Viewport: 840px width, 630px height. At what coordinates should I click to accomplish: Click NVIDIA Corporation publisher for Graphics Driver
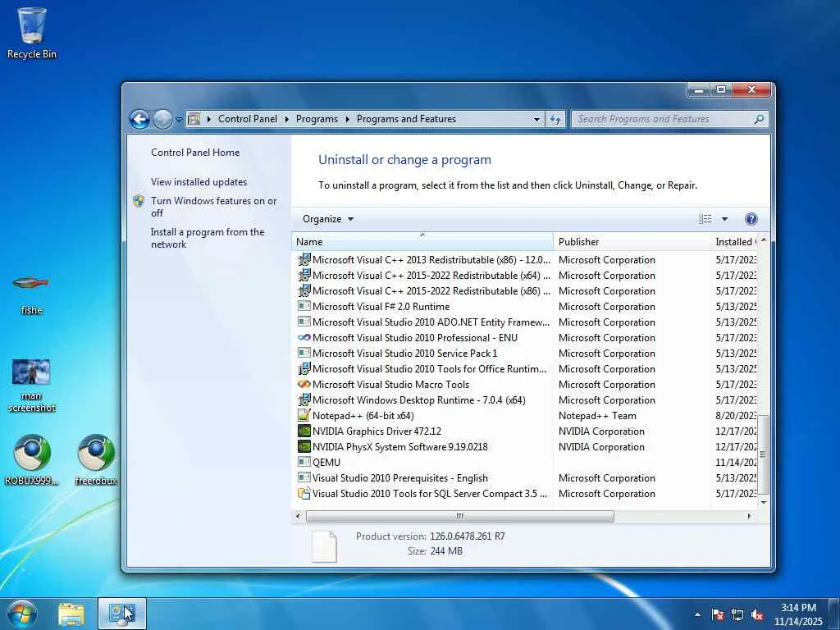[x=601, y=431]
